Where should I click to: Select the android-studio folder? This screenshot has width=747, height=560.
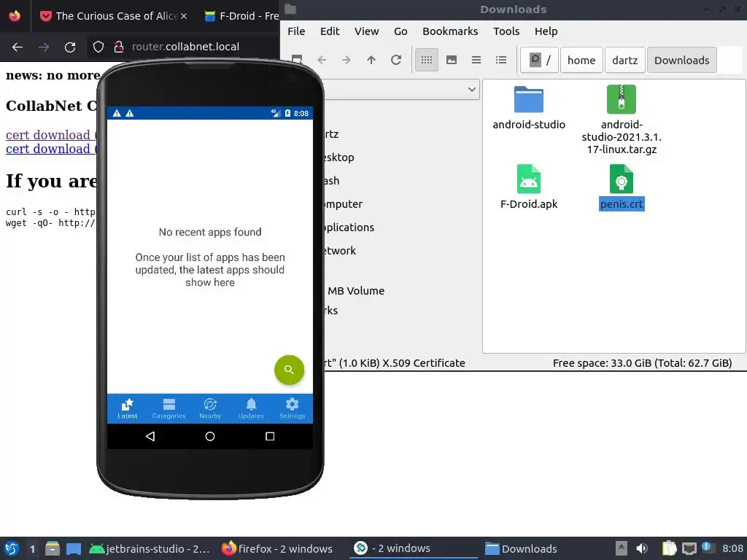pos(529,108)
